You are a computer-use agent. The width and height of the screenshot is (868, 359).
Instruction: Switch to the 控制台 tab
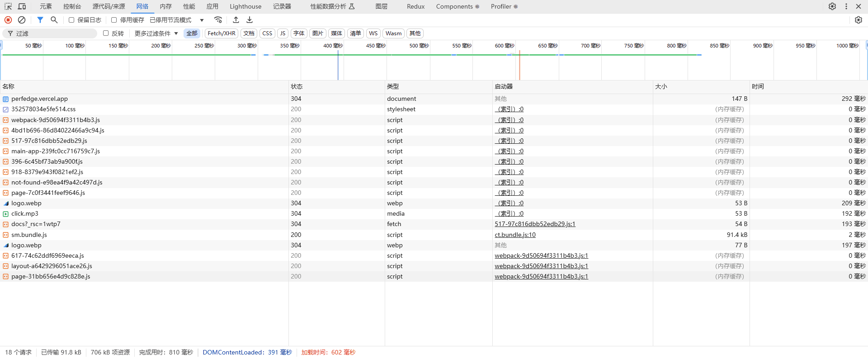pos(72,6)
